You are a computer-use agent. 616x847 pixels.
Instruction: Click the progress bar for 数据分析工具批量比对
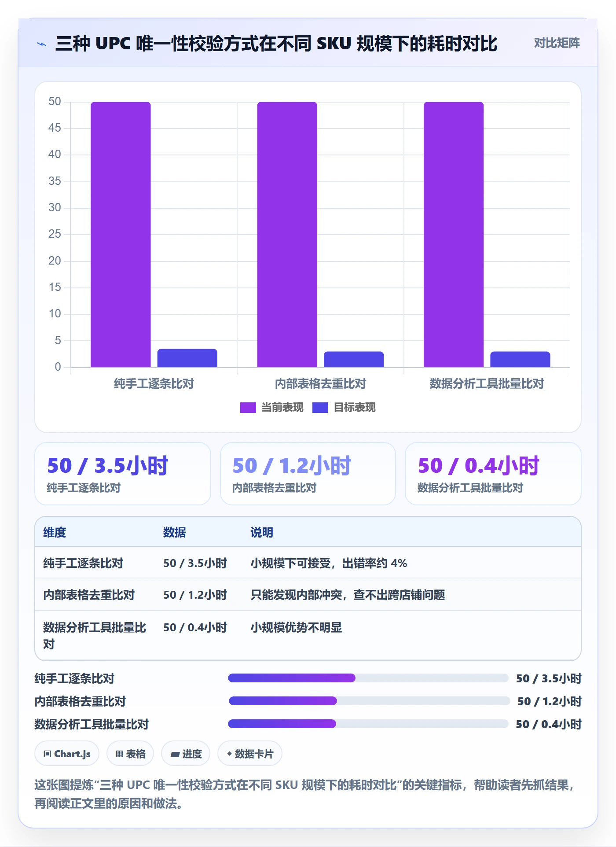368,724
